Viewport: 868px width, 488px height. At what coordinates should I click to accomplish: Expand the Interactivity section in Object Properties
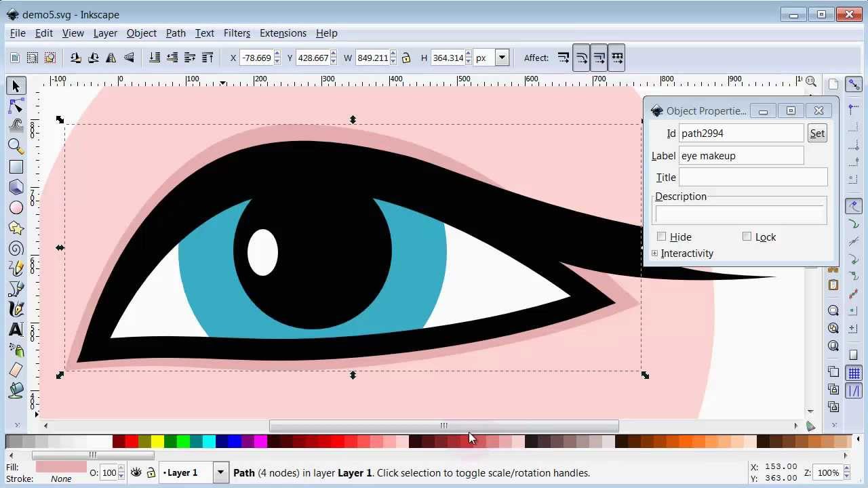(654, 253)
